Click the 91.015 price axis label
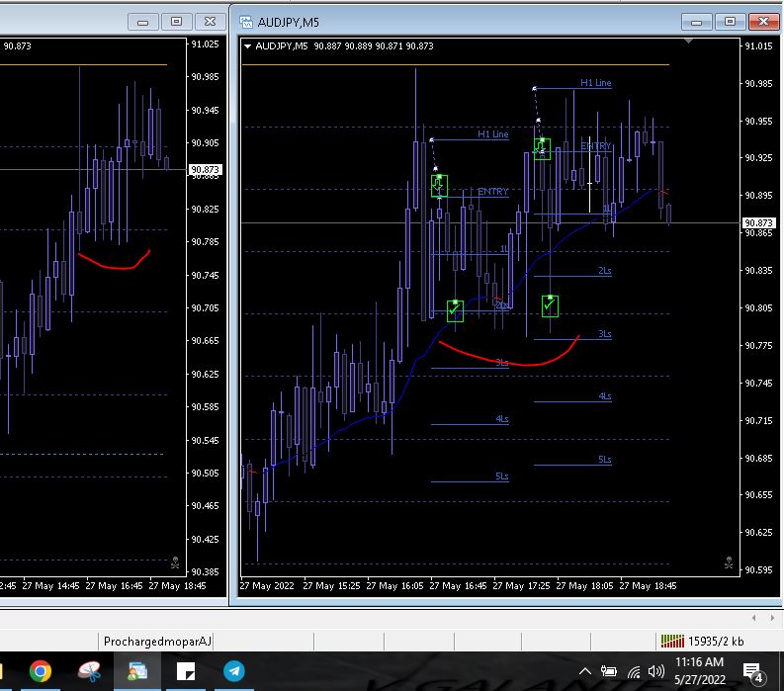 pos(758,46)
